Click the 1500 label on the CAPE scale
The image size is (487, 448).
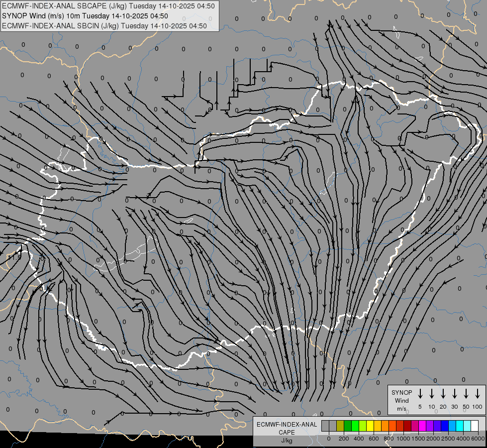point(418,439)
